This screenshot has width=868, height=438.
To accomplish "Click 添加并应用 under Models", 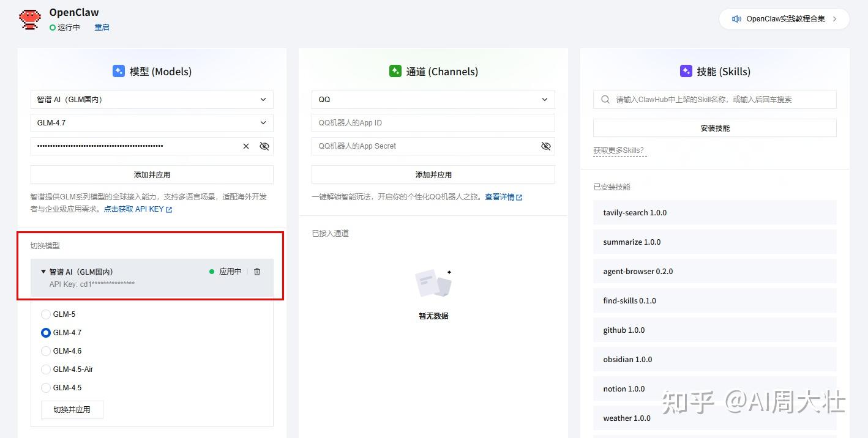I will pyautogui.click(x=152, y=174).
